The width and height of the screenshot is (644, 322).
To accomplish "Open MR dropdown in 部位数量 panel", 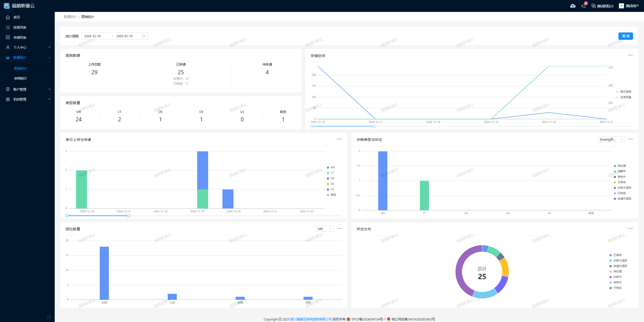I will pyautogui.click(x=325, y=229).
